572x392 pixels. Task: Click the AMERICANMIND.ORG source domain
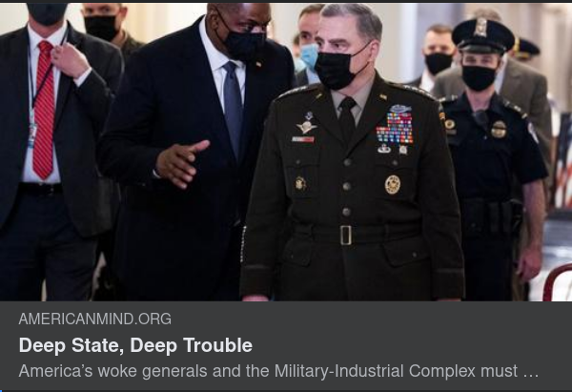point(94,319)
